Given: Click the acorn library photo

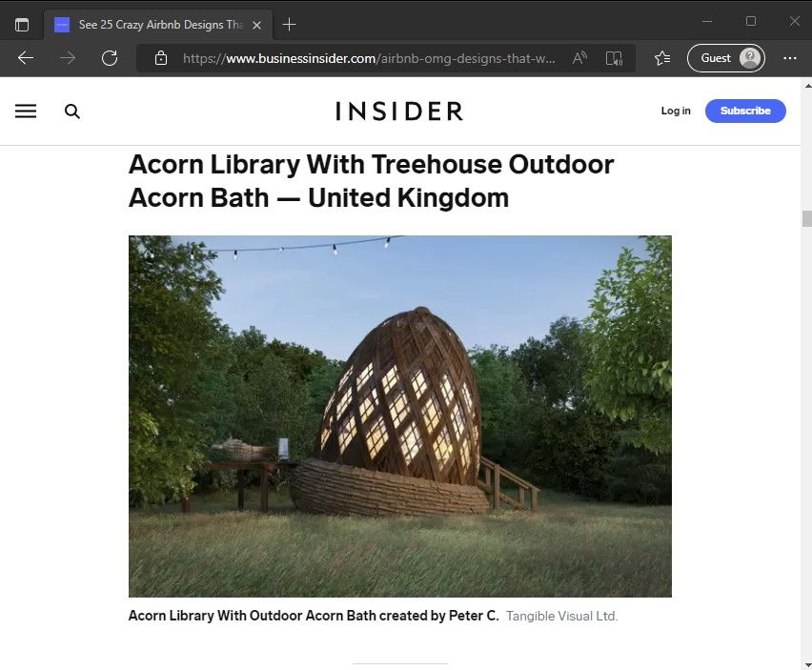Looking at the screenshot, I should tap(399, 415).
